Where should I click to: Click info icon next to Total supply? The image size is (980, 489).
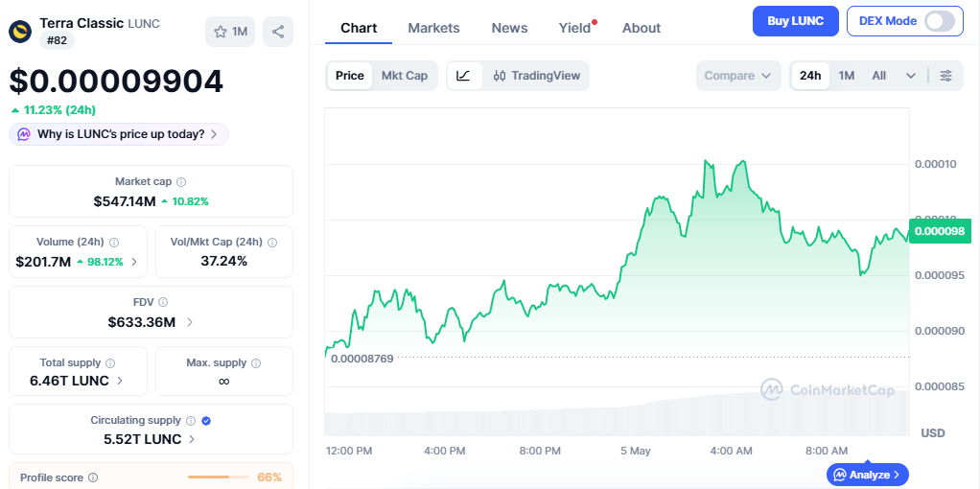110,363
